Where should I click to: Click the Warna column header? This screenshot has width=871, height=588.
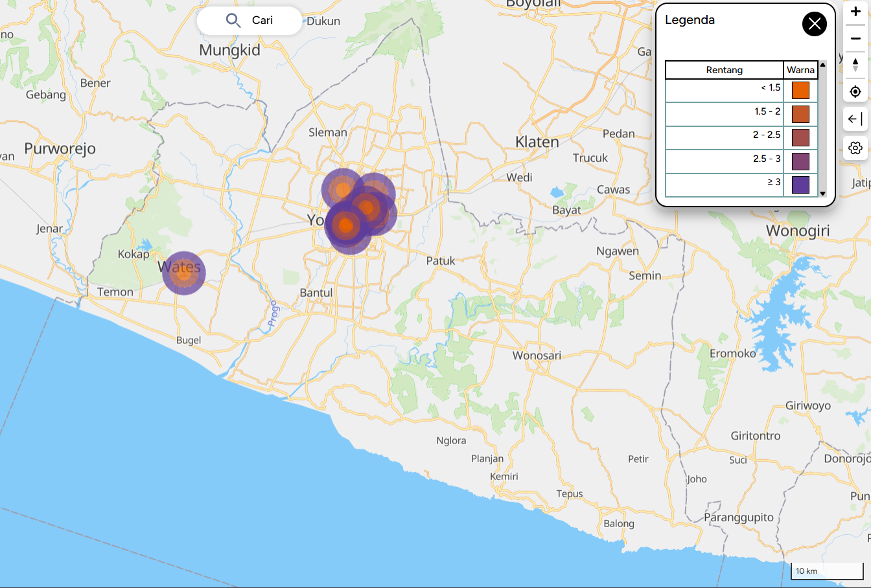tap(800, 70)
